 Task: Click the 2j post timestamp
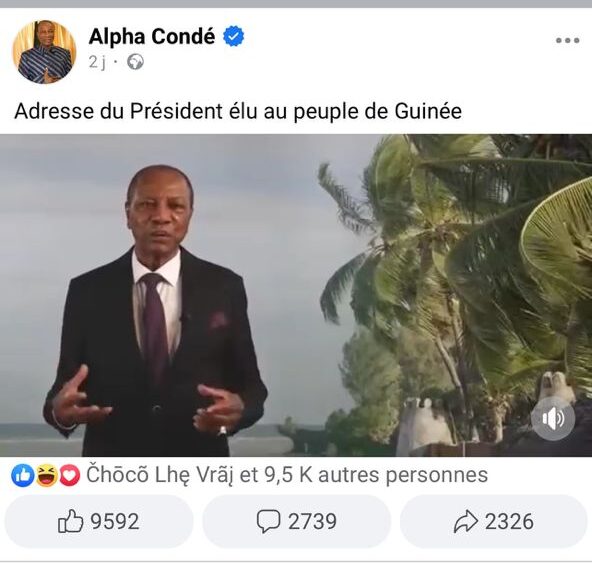click(97, 62)
